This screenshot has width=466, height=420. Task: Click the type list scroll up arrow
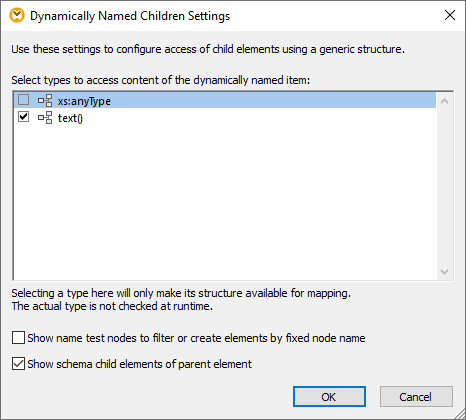(x=444, y=101)
